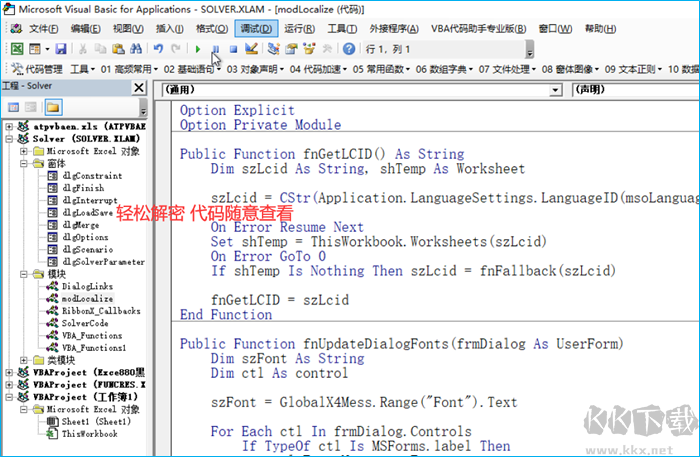
Task: Open the 调试(D) menu
Action: point(256,29)
